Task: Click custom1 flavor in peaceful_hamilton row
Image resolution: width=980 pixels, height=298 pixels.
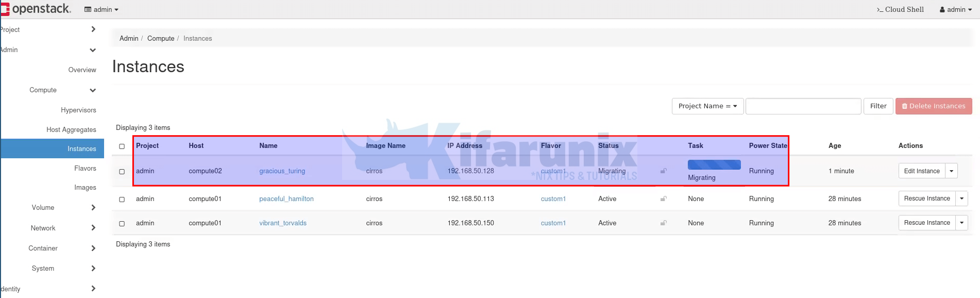Action: coord(553,199)
